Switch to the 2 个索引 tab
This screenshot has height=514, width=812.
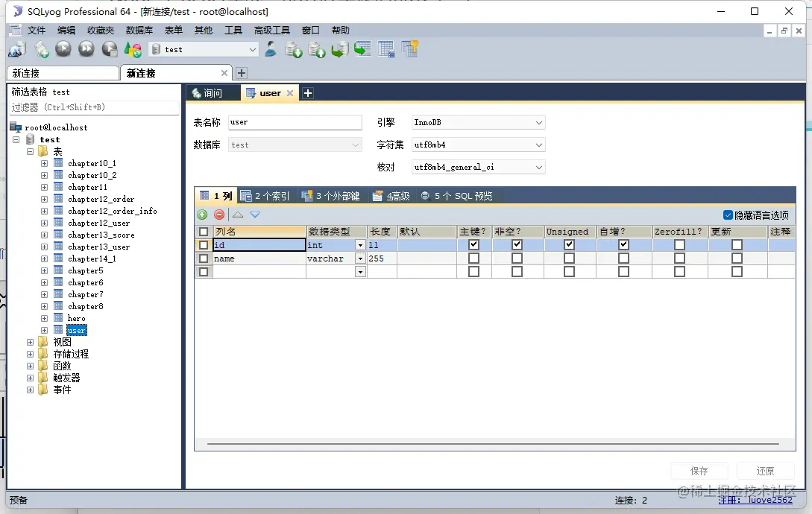[x=265, y=196]
